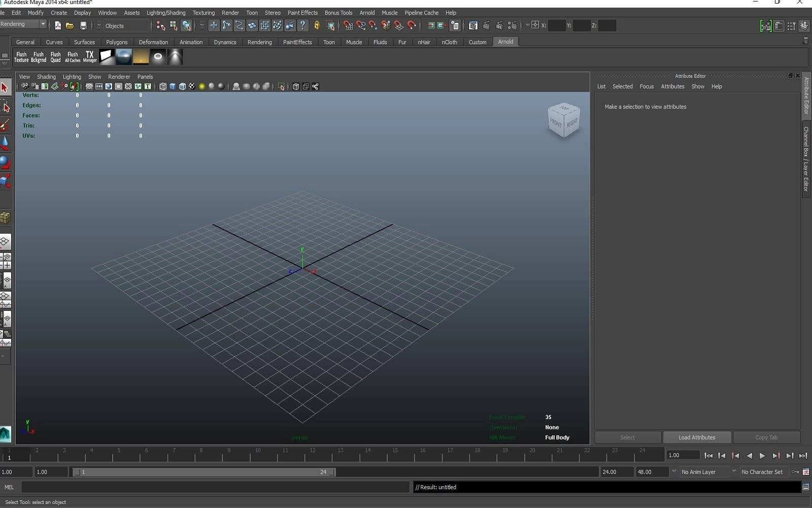
Task: Open the TX Manager from shelf
Action: pyautogui.click(x=90, y=57)
